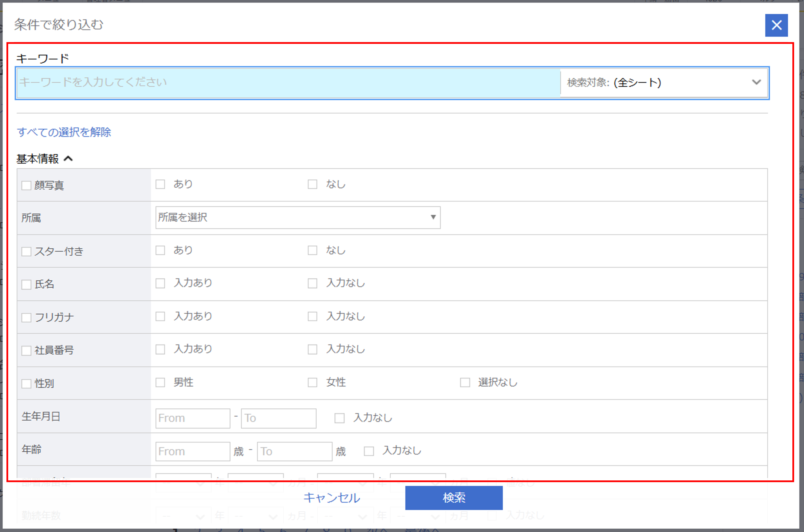The width and height of the screenshot is (804, 532).
Task: Check the 顔写真 row checkbox
Action: [26, 185]
